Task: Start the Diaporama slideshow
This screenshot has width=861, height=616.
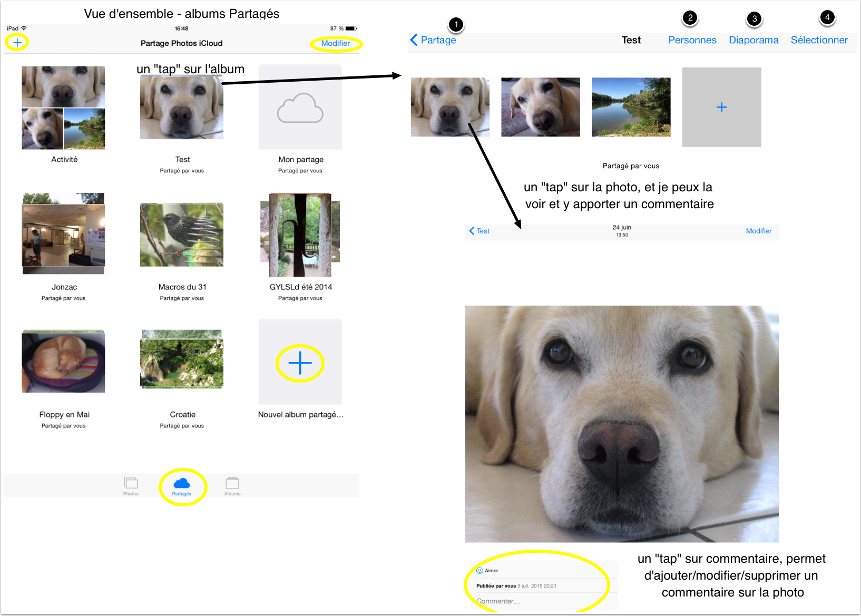Action: [x=753, y=40]
